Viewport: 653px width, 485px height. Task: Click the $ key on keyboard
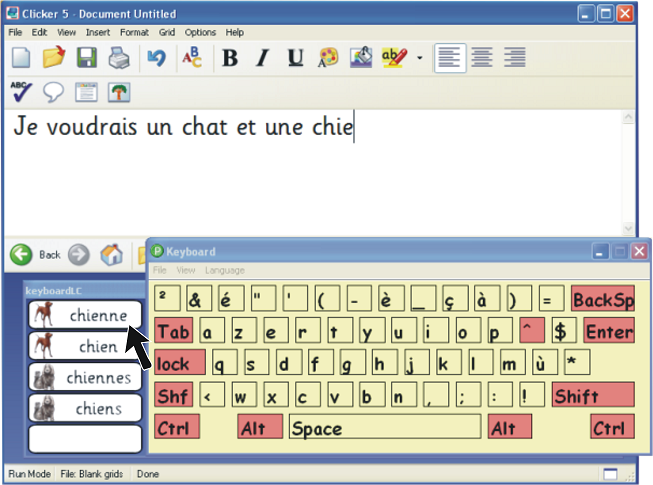coord(564,331)
